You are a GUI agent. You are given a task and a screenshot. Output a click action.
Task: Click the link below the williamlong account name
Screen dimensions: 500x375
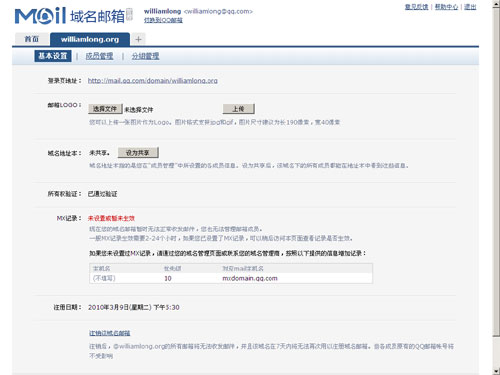tap(163, 20)
